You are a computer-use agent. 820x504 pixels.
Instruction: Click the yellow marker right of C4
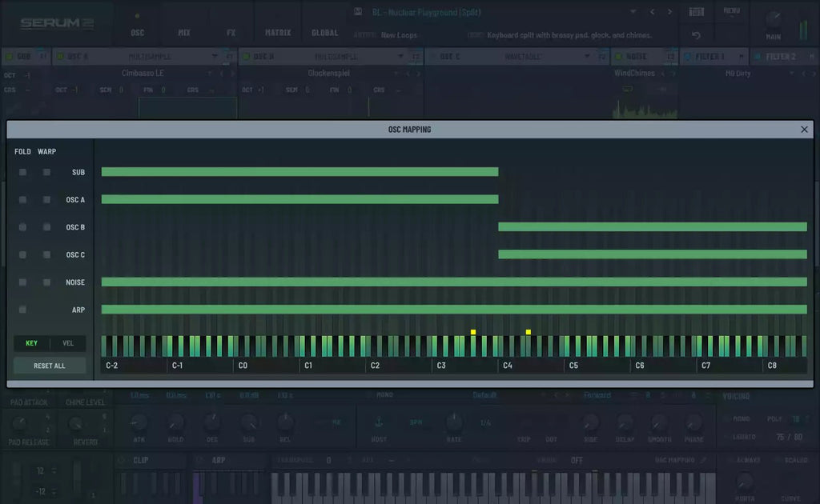[x=529, y=331]
